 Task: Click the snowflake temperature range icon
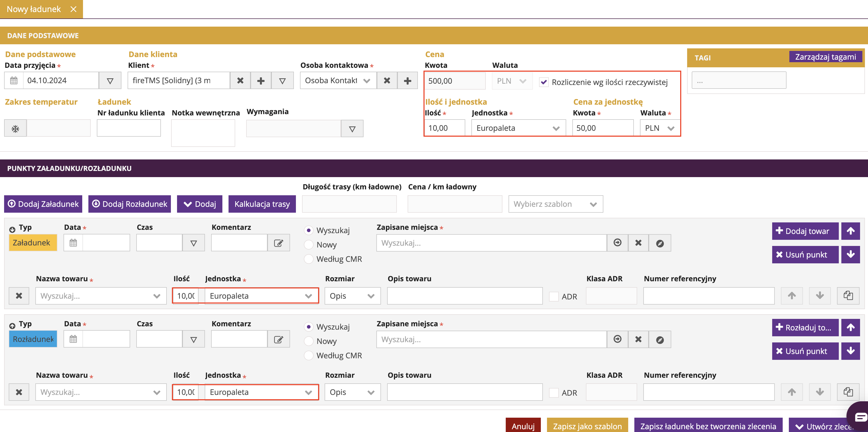[x=15, y=129]
